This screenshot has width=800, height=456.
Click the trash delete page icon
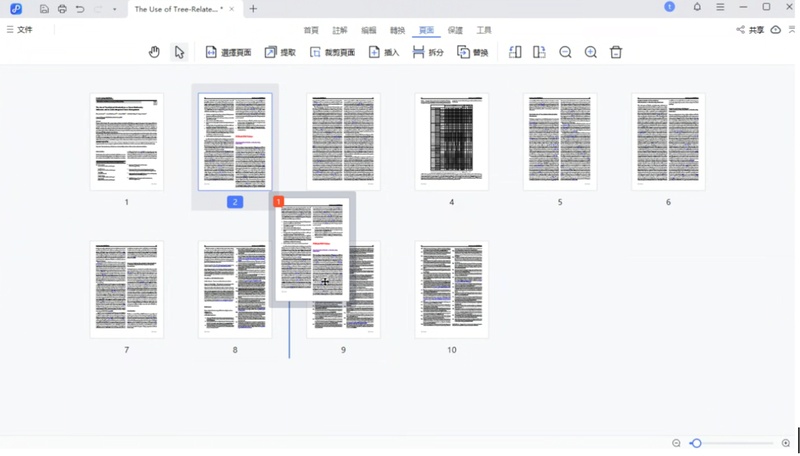(616, 52)
